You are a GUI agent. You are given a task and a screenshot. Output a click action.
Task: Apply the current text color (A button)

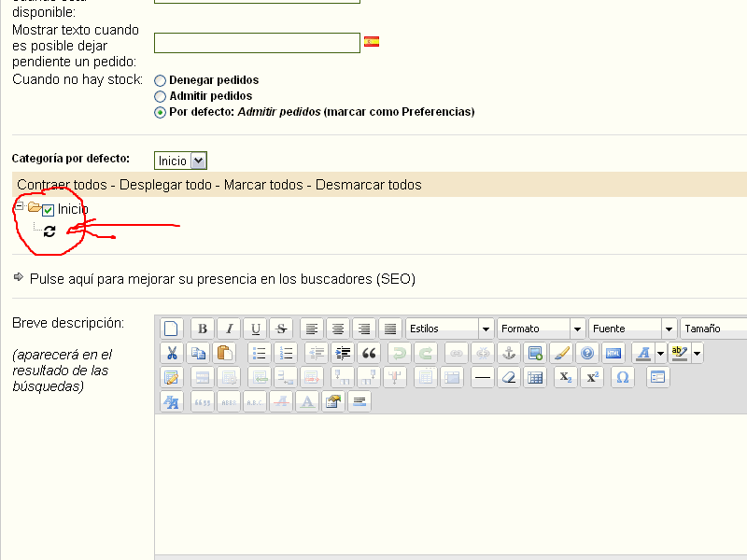(643, 354)
